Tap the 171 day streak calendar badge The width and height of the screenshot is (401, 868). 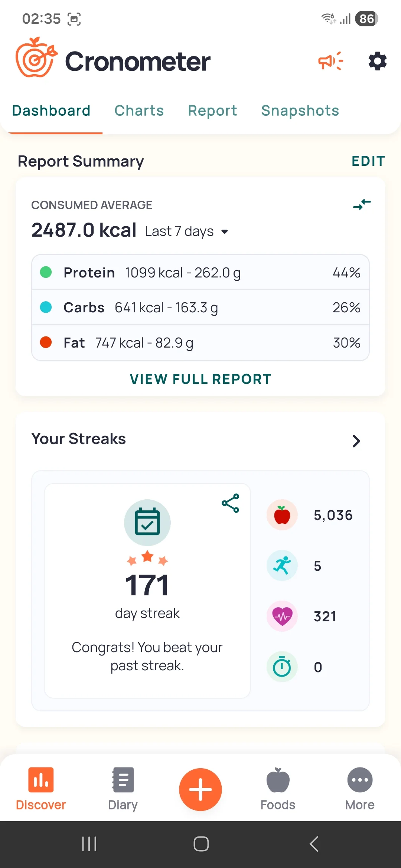coord(147,522)
